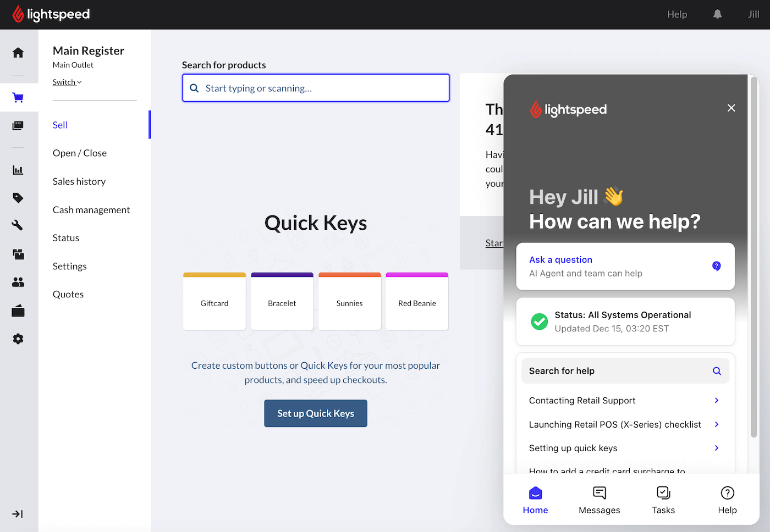Open the Inventory boxes icon
The width and height of the screenshot is (770, 532).
18,254
